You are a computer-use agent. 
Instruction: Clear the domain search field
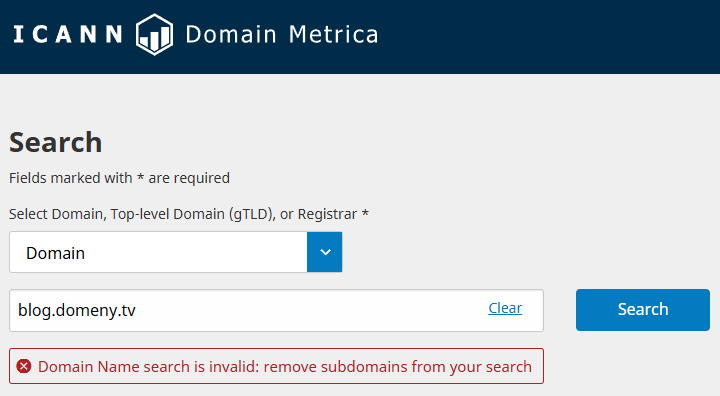click(505, 308)
